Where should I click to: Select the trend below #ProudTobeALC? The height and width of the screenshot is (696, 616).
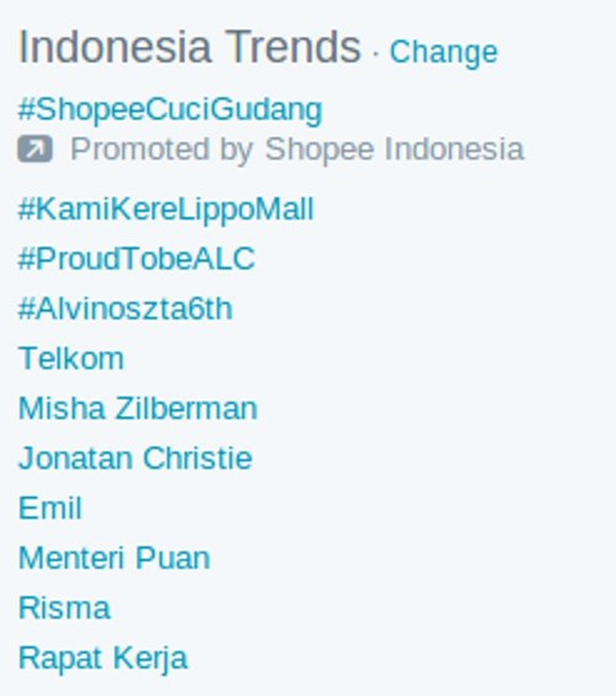(125, 309)
